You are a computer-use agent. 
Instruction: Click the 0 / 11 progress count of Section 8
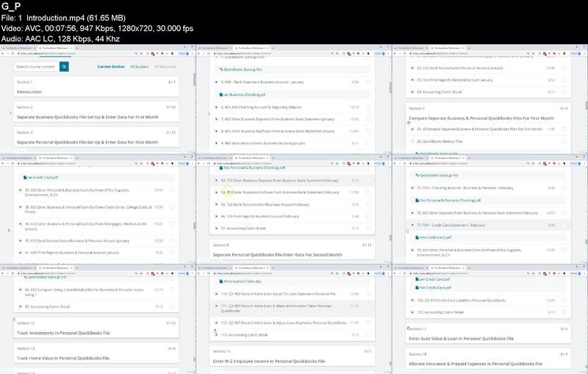point(367,245)
